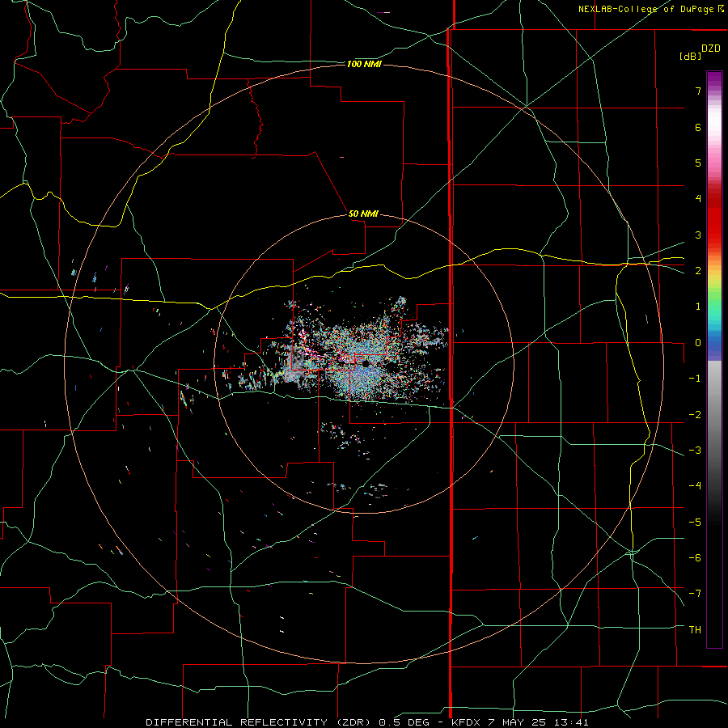The height and width of the screenshot is (728, 728).
Task: Click the 0 value on the color scale
Action: pos(698,343)
